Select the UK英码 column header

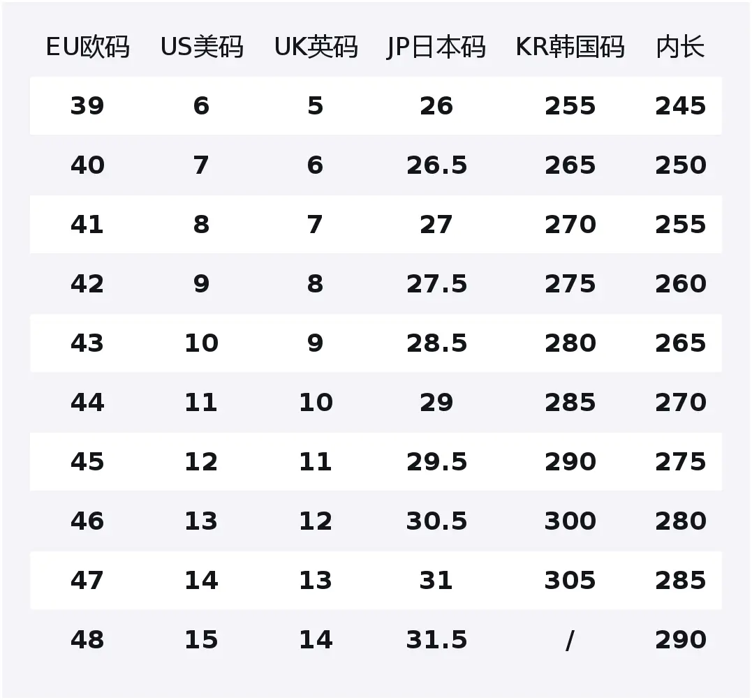316,47
